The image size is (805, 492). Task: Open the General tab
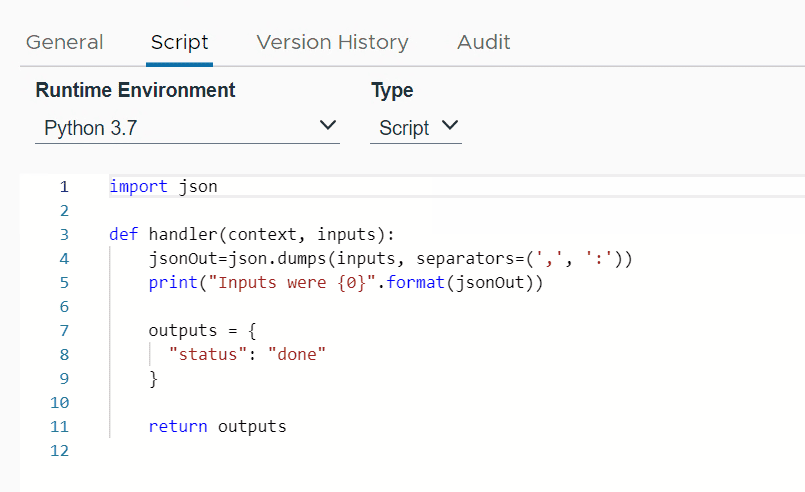(64, 42)
